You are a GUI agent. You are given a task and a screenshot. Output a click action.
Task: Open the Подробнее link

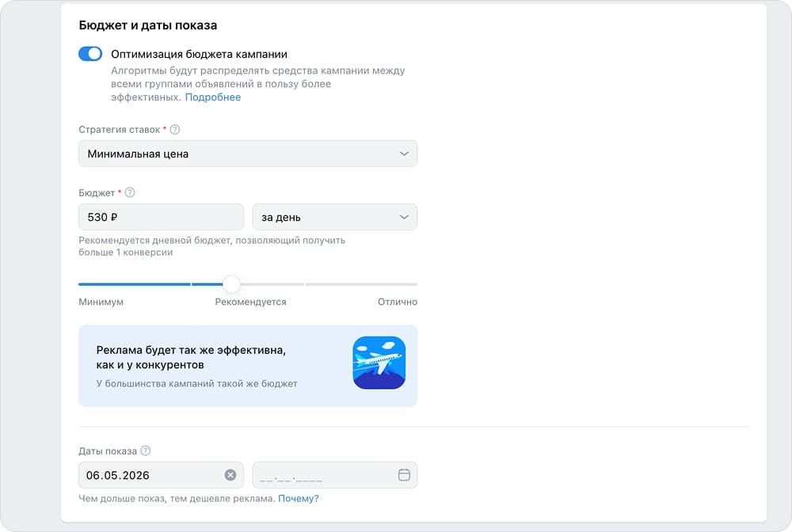pos(212,97)
